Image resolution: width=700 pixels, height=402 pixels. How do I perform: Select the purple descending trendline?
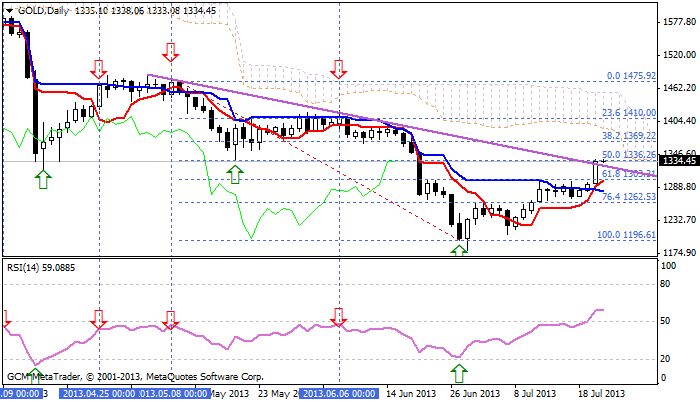coord(402,126)
